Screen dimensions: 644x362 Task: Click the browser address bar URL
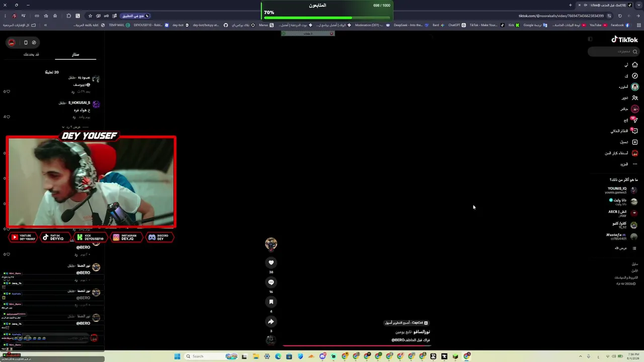(561, 16)
